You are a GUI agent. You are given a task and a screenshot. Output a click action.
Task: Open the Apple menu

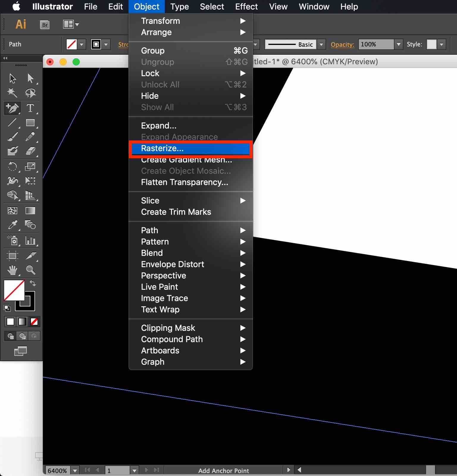17,7
